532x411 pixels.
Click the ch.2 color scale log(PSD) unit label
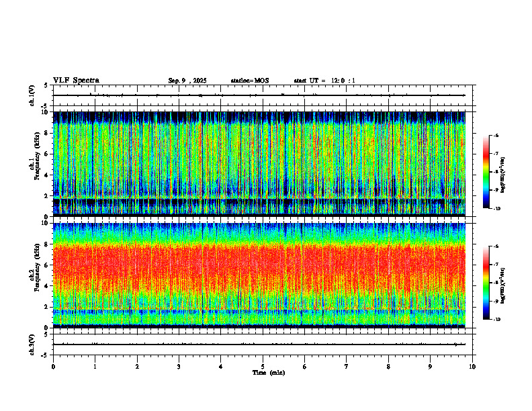coord(503,286)
